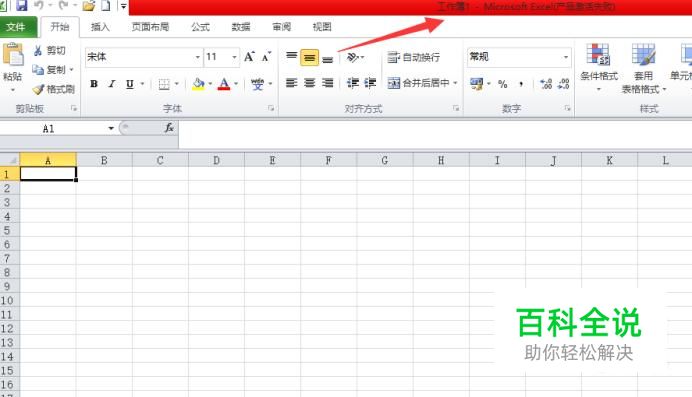Click the Increase Font Size icon
Image resolution: width=692 pixels, height=397 pixels.
coord(249,56)
